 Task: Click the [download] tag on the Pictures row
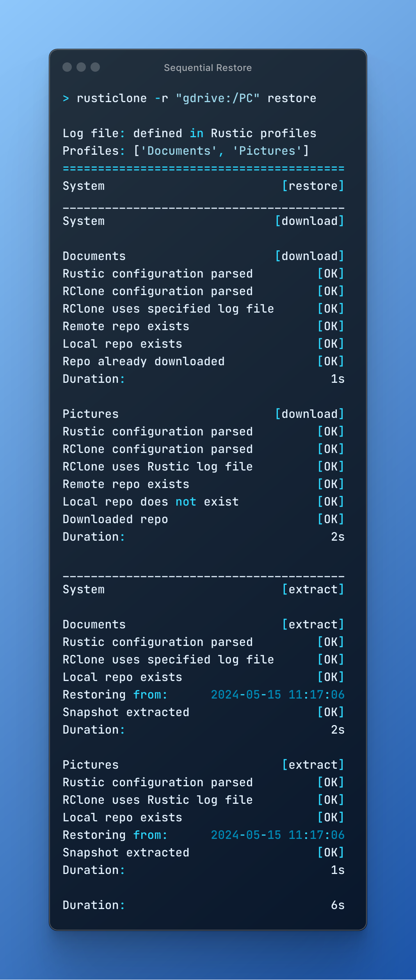[x=309, y=414]
